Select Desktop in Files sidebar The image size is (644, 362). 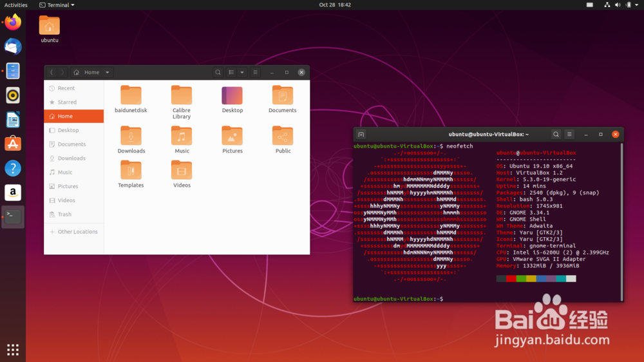point(74,130)
